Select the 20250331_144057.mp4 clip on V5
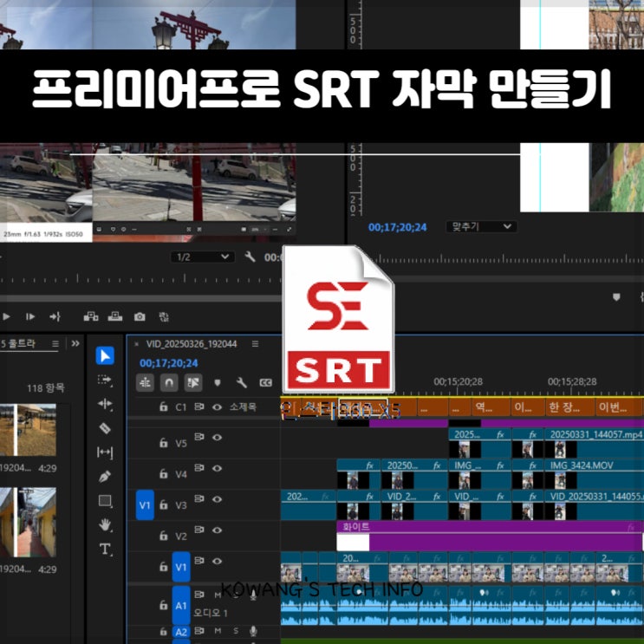The height and width of the screenshot is (644, 644). pos(595,443)
